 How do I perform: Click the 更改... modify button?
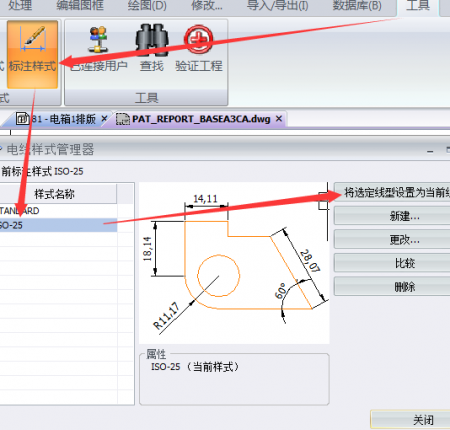[392, 239]
